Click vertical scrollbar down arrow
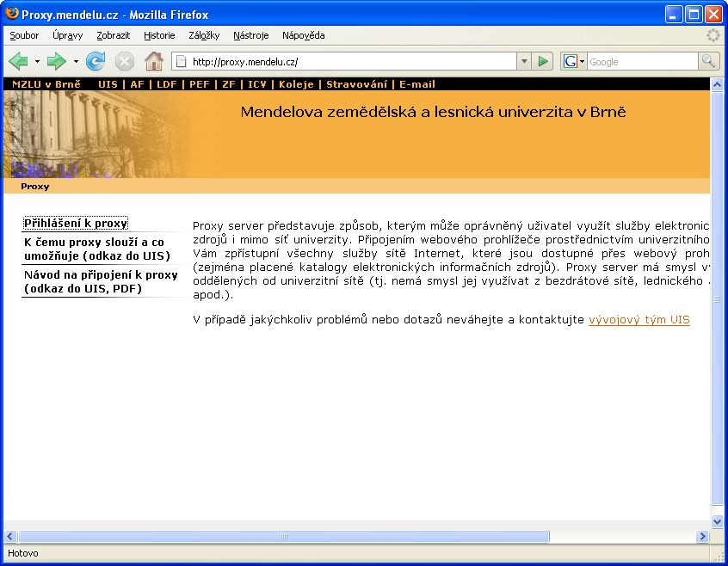This screenshot has height=566, width=728. click(x=717, y=521)
